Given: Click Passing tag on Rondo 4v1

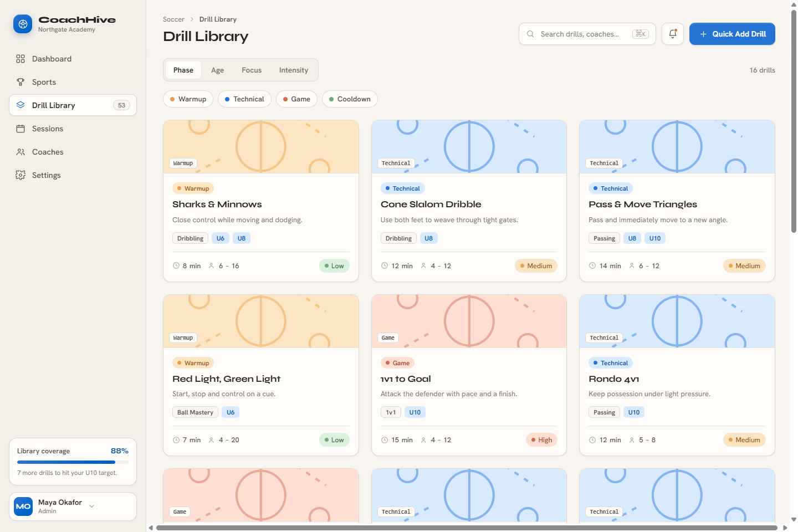Looking at the screenshot, I should [604, 412].
